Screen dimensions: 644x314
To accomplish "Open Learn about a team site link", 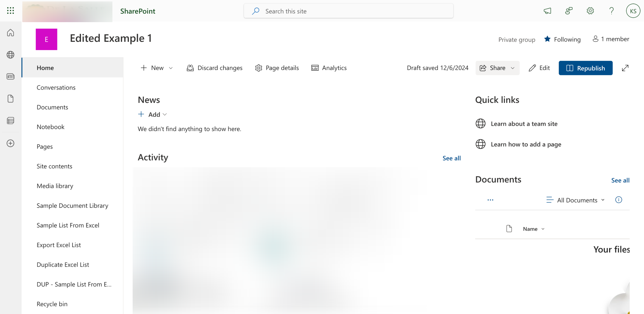I will coord(524,124).
